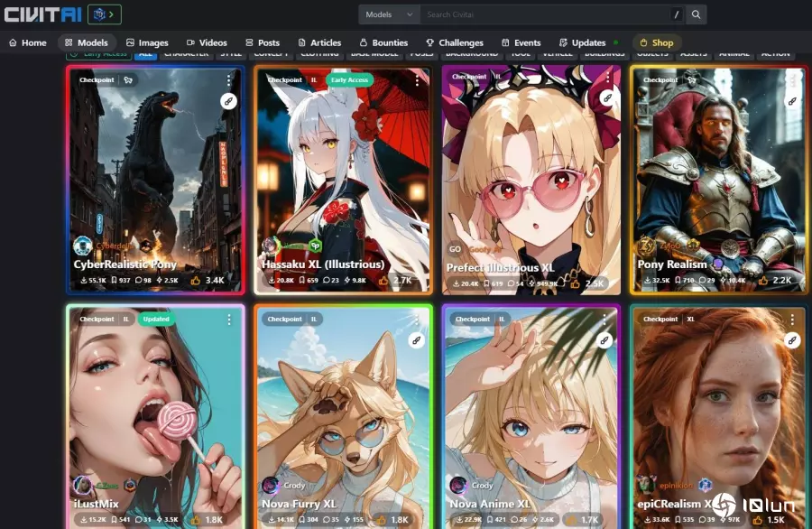Go to the Home page
This screenshot has width=812, height=529.
pos(28,42)
